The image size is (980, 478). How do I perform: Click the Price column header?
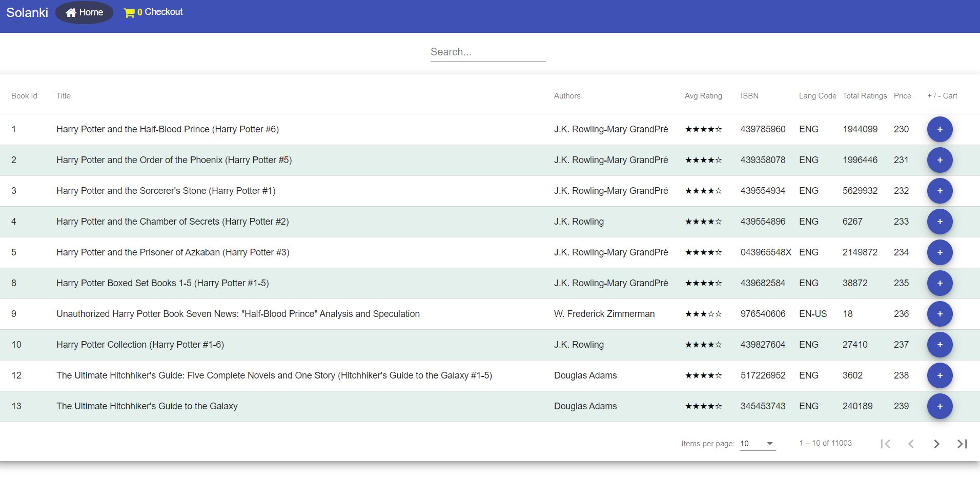(903, 96)
